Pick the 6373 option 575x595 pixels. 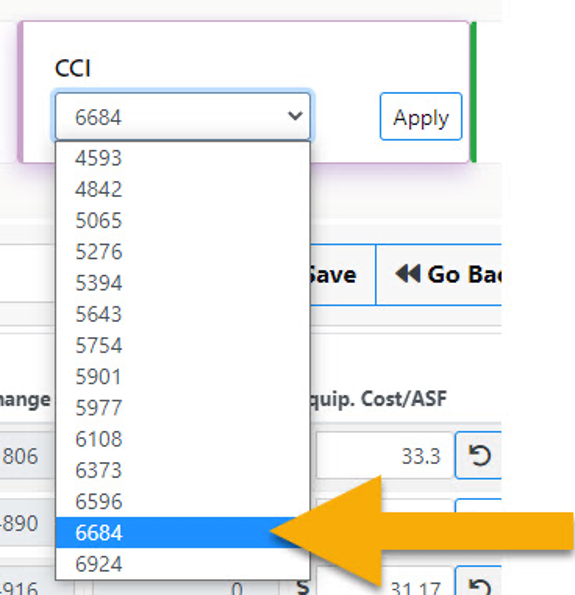[183, 470]
